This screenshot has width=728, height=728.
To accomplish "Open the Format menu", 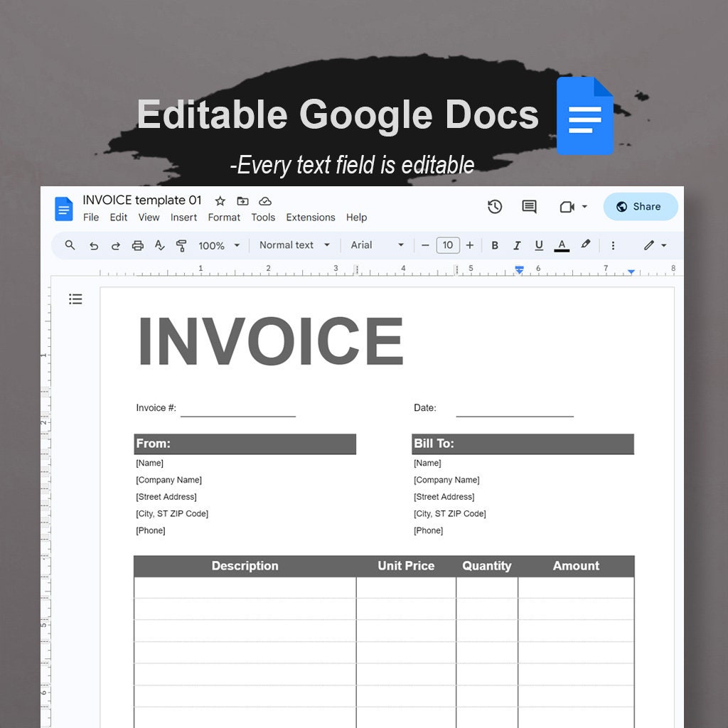I will tap(224, 218).
